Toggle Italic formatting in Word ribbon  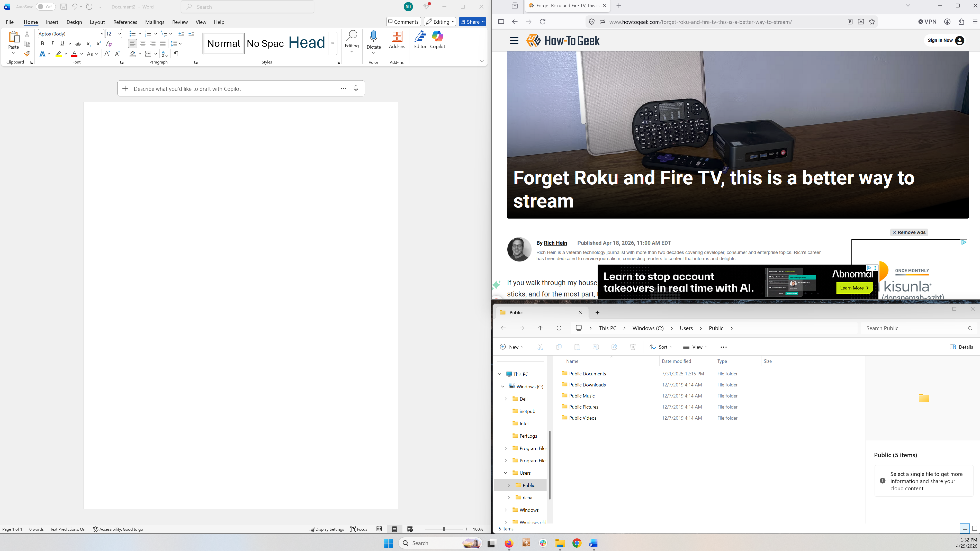click(52, 44)
